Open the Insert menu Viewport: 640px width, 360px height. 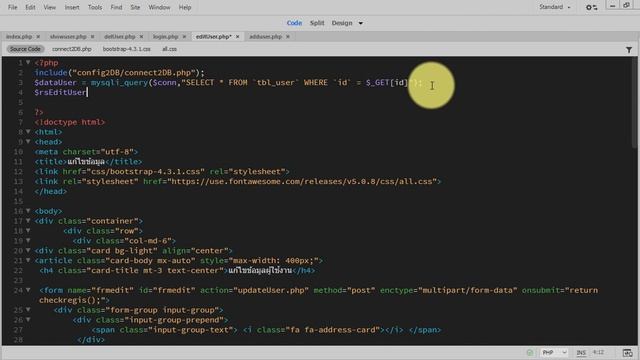coord(72,7)
